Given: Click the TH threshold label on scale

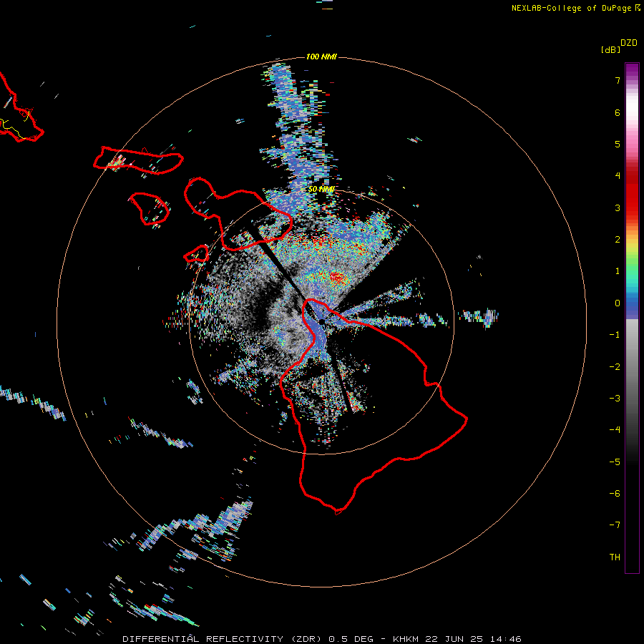Looking at the screenshot, I should [615, 557].
